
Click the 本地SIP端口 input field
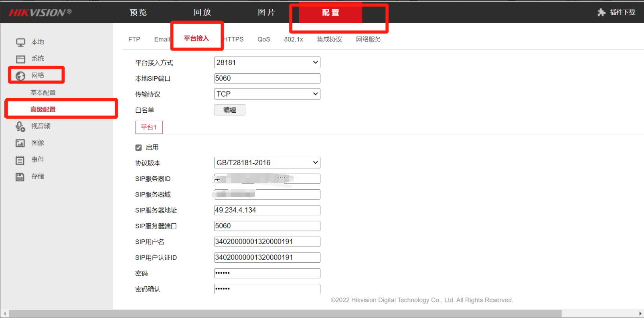tap(267, 78)
